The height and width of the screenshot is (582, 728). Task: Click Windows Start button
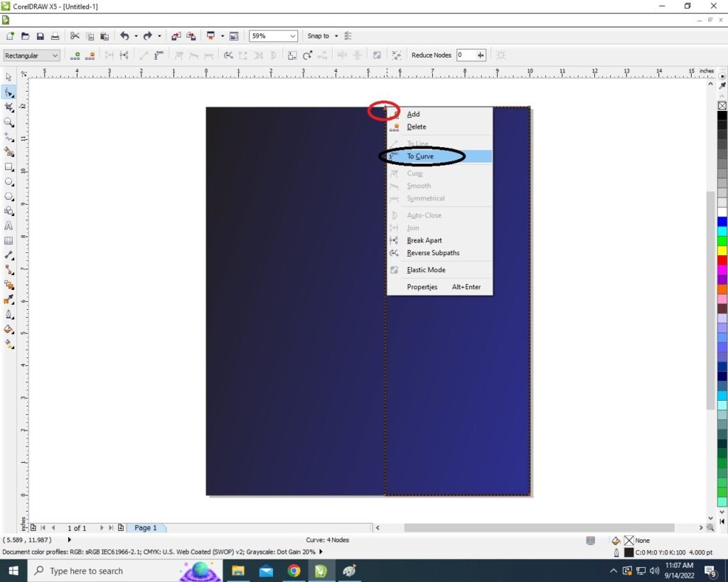(x=14, y=571)
